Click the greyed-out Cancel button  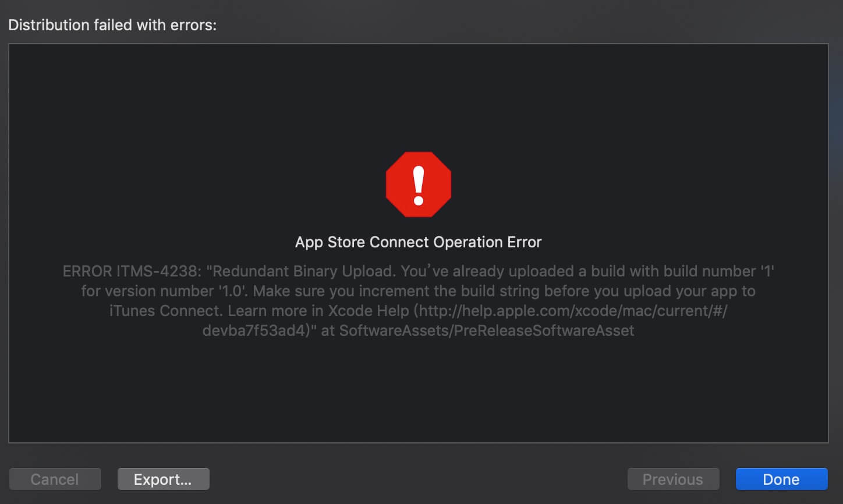55,479
